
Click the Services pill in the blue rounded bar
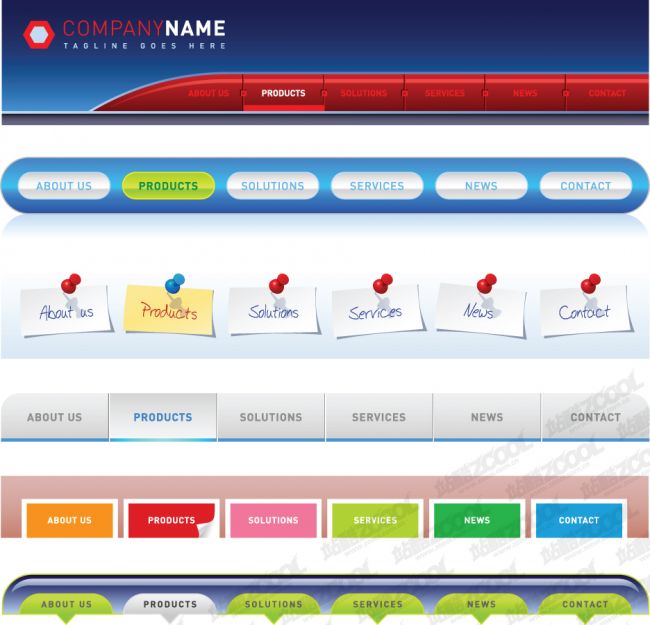[x=377, y=186]
